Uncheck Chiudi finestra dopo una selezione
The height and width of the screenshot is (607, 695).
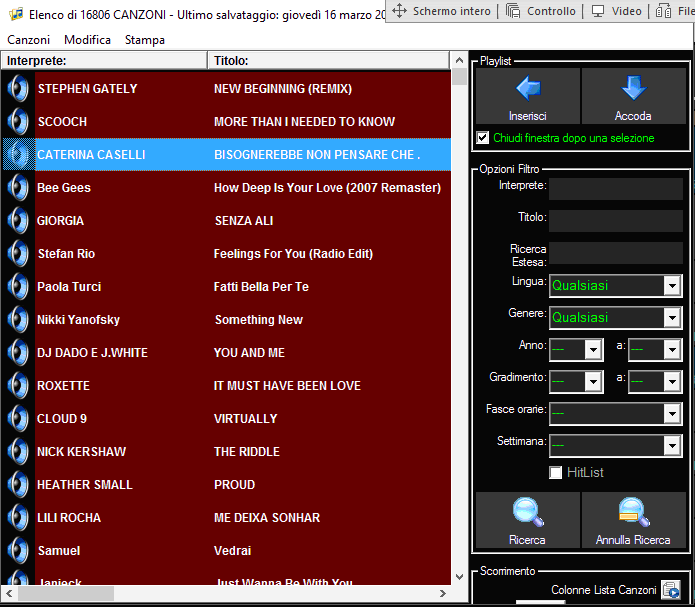[x=483, y=138]
